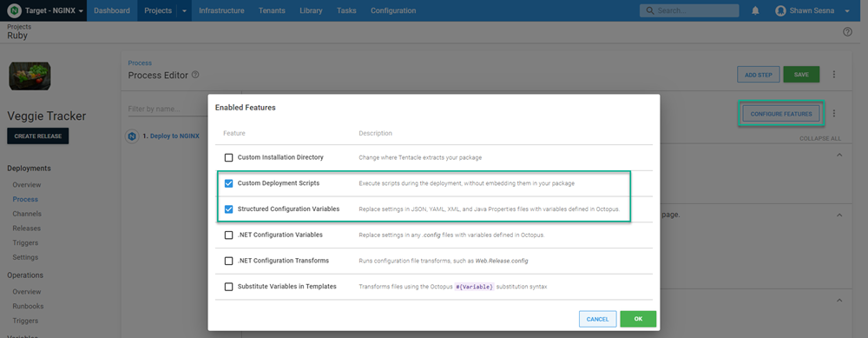Open overflow menu next to Save button

tap(834, 74)
